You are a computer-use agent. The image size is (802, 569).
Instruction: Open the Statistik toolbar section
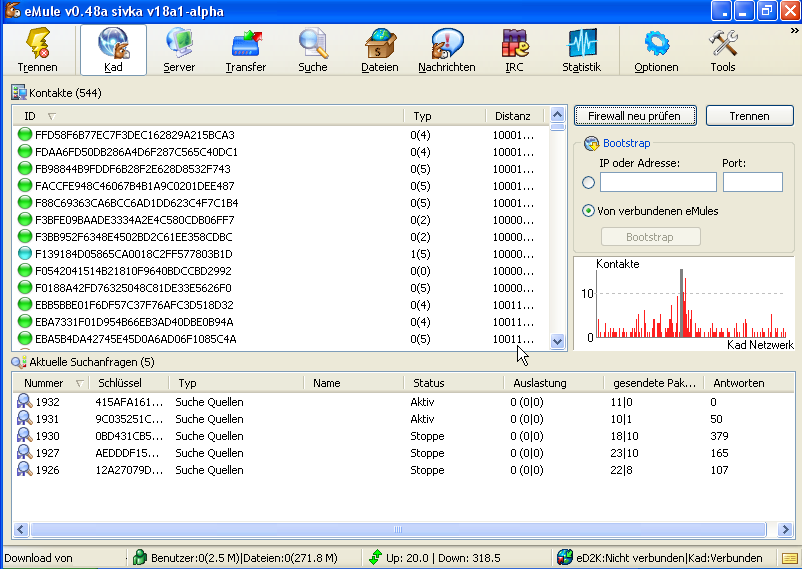tap(582, 50)
